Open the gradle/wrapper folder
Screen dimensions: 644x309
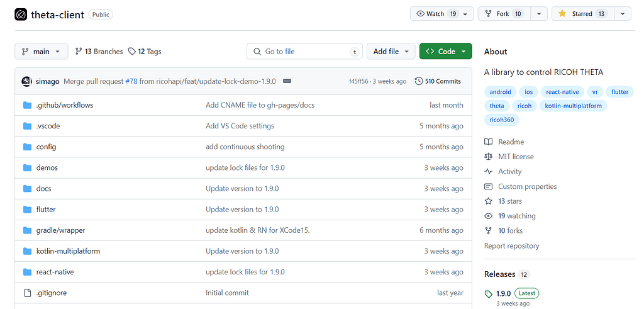click(x=60, y=230)
